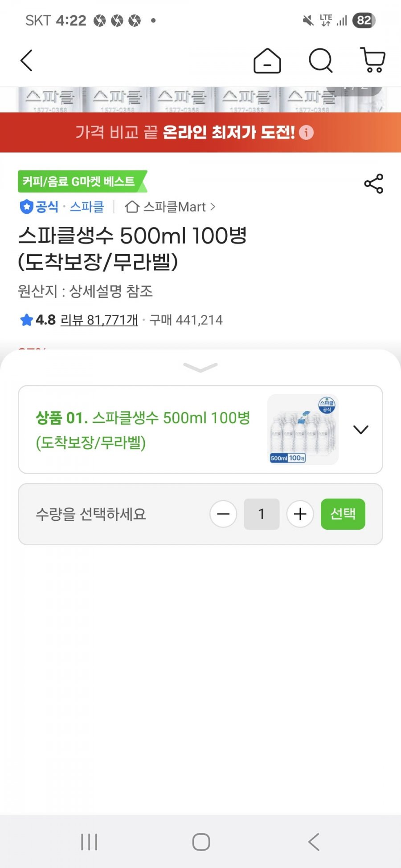This screenshot has width=401, height=868.
Task: Open Android recent apps button
Action: pos(89,842)
